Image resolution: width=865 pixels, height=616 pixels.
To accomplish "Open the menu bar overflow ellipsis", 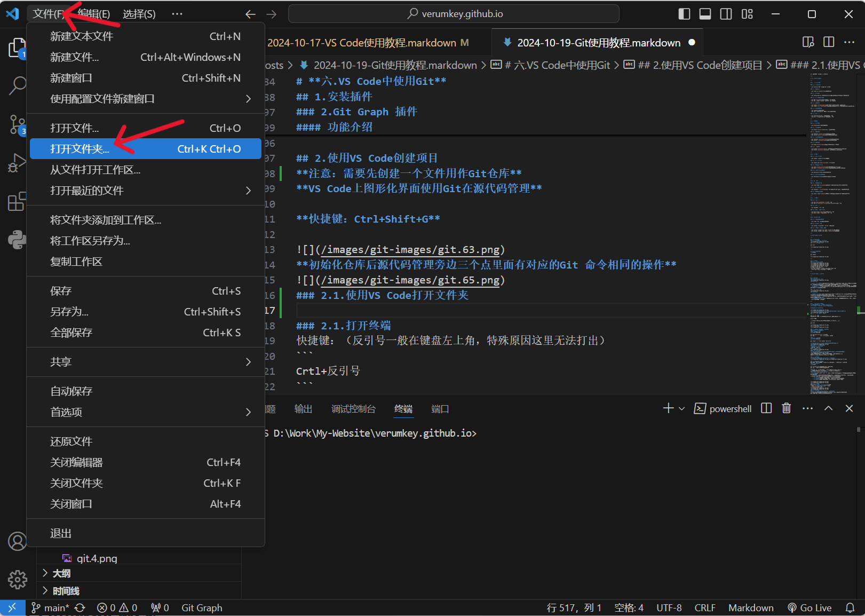I will (177, 14).
